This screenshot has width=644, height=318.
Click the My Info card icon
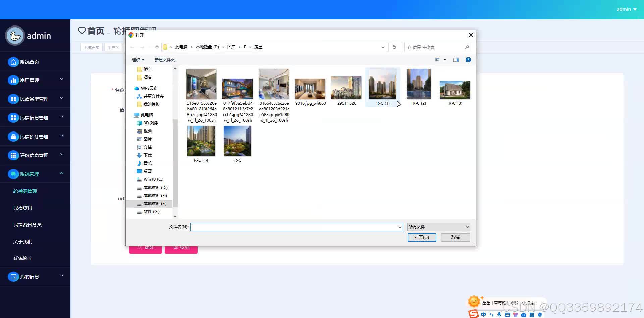(13, 277)
